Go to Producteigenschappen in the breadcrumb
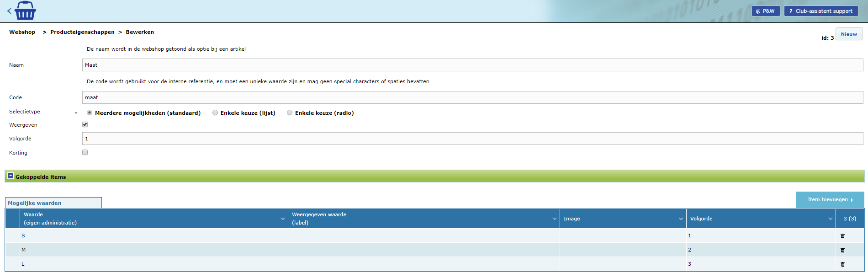This screenshot has width=868, height=273. tap(82, 32)
